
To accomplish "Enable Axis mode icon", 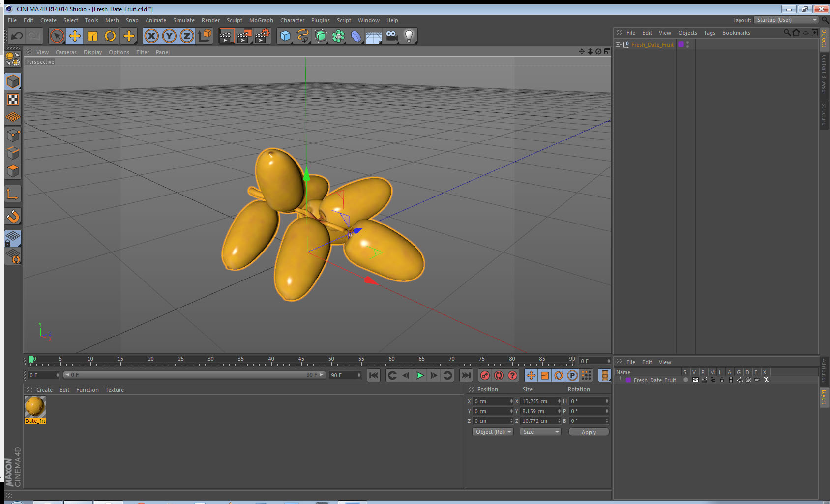I will pos(13,194).
